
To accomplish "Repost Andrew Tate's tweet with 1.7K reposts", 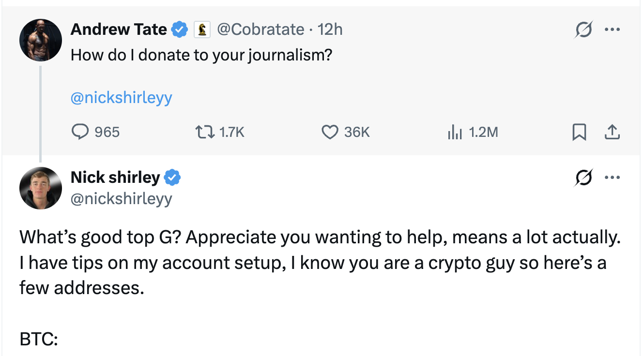I will [x=204, y=132].
